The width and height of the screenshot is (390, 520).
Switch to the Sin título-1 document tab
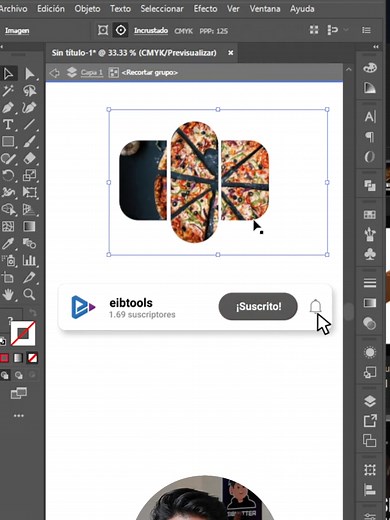click(x=134, y=53)
